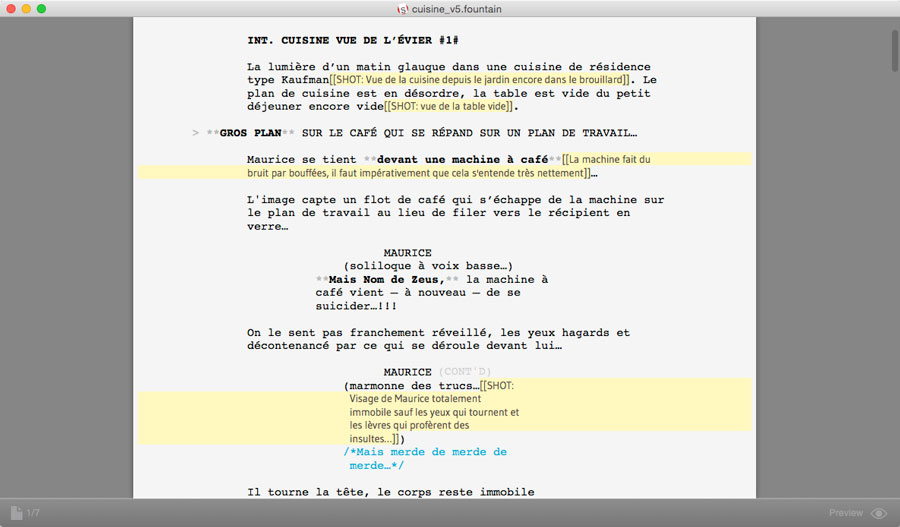Screen dimensions: 900x527
Task: Click the cuisine_v5.fountain window title
Action: tap(456, 9)
